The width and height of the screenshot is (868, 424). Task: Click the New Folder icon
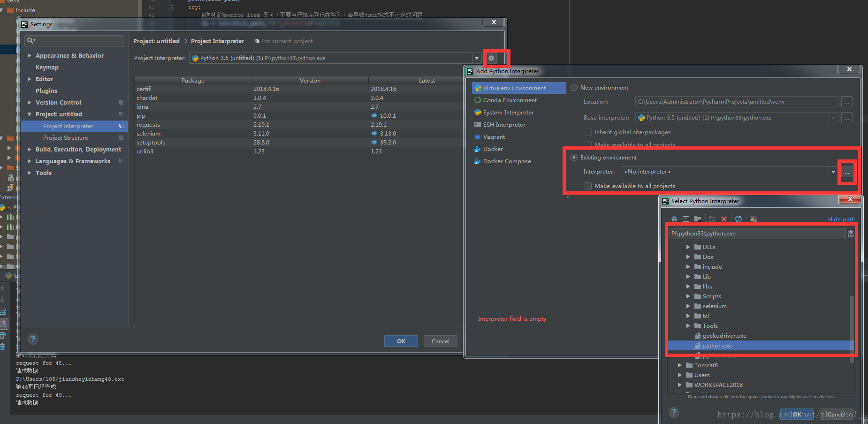[712, 219]
